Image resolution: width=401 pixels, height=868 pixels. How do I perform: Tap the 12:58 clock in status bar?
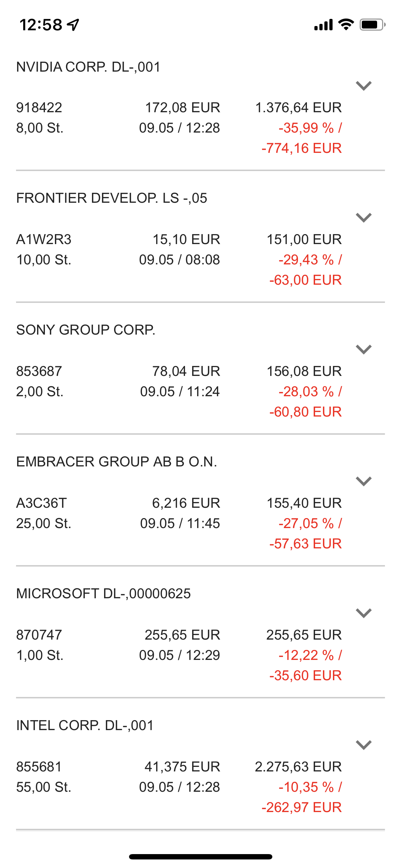click(x=41, y=25)
